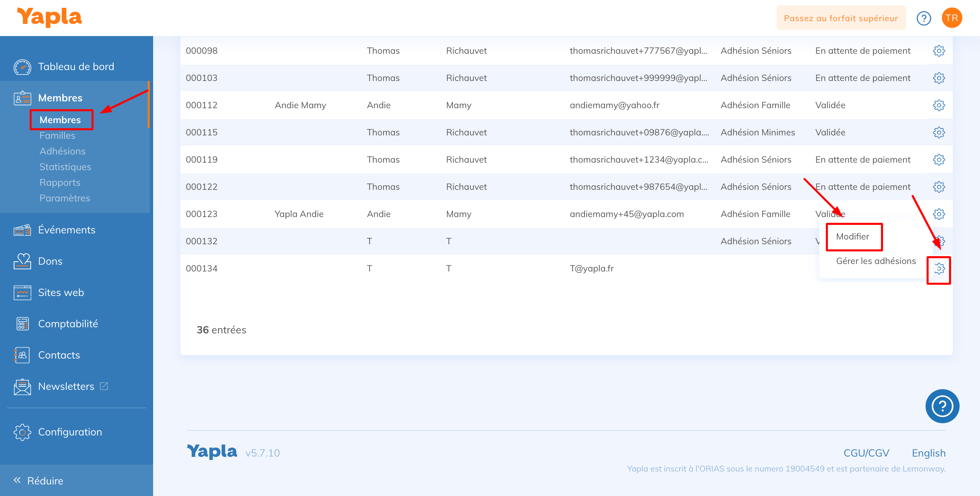Viewport: 980px width, 496px height.
Task: Click the Contacts address book icon
Action: click(x=22, y=355)
